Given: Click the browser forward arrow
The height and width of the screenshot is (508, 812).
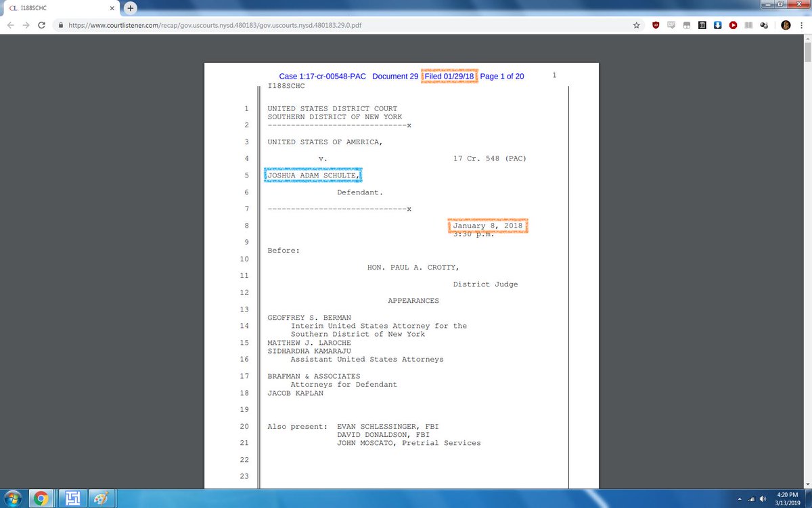Looking at the screenshot, I should click(x=26, y=25).
